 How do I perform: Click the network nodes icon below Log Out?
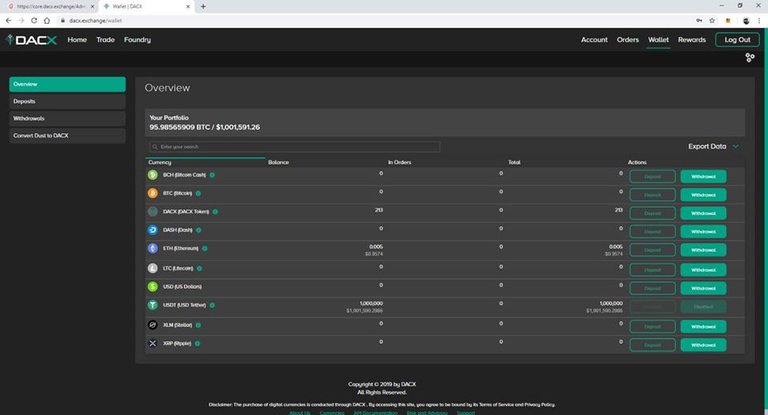pyautogui.click(x=749, y=58)
